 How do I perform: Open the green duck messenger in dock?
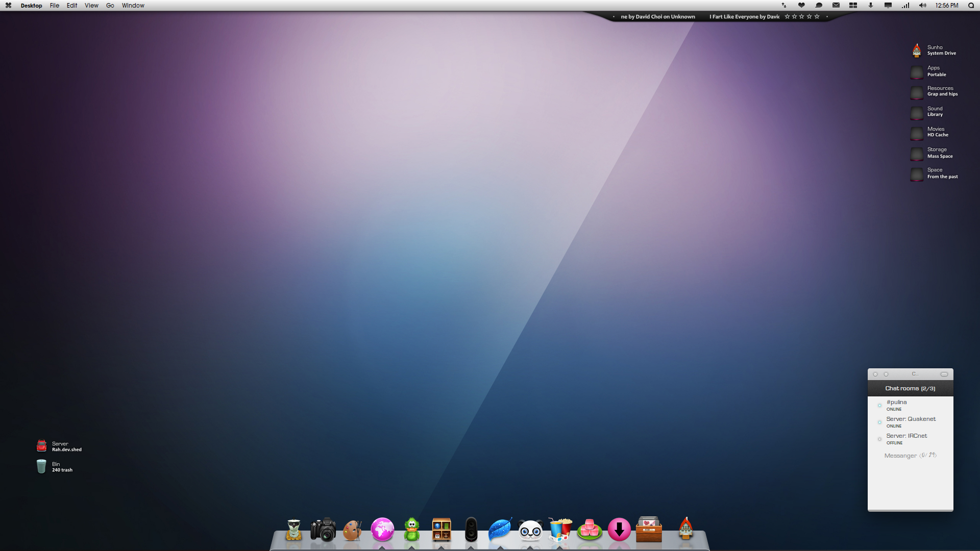(x=412, y=530)
